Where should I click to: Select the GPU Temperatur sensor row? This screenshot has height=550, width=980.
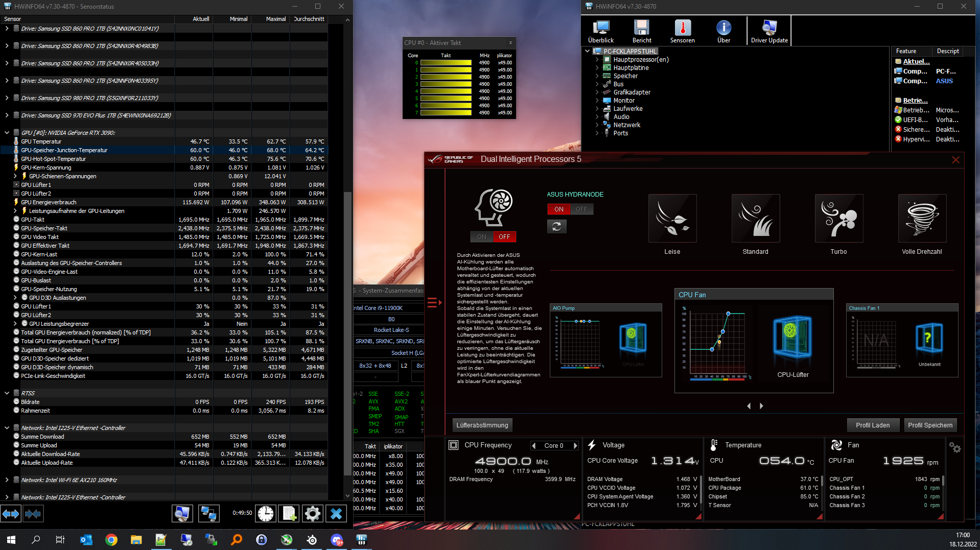click(x=164, y=141)
